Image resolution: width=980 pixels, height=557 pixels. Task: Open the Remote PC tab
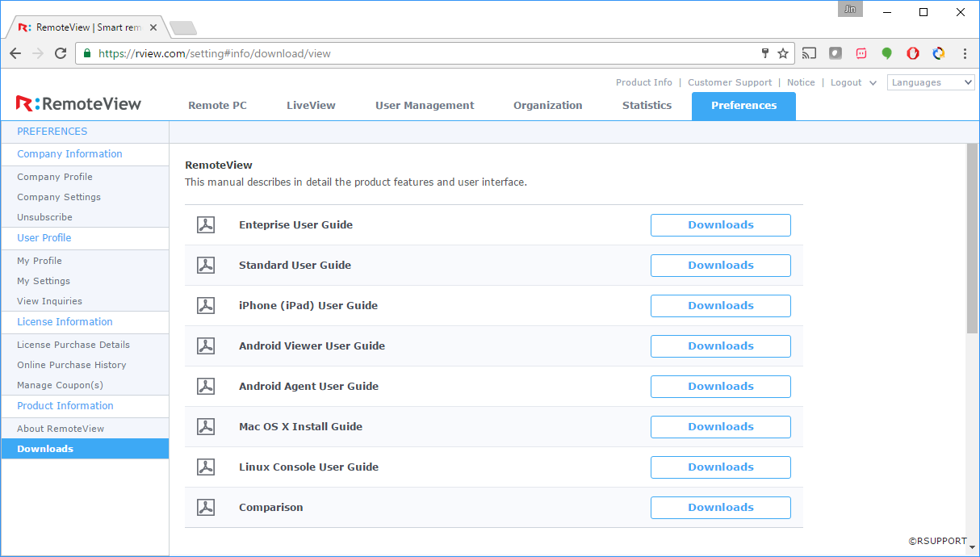217,106
